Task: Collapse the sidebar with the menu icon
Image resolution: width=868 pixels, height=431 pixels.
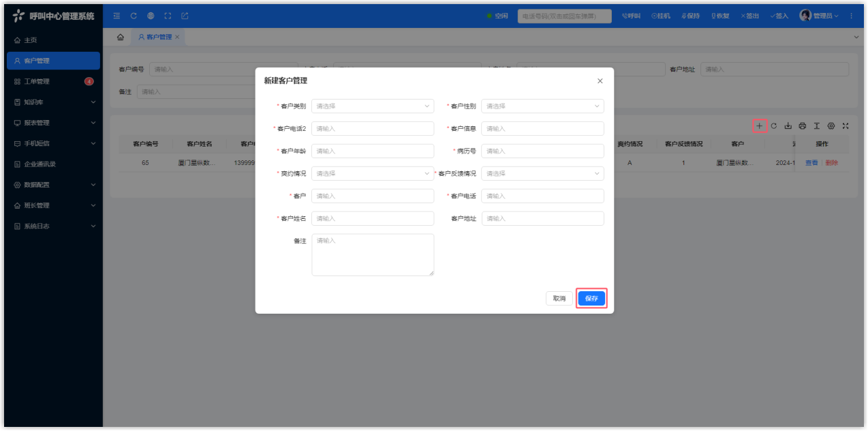Action: 117,16
